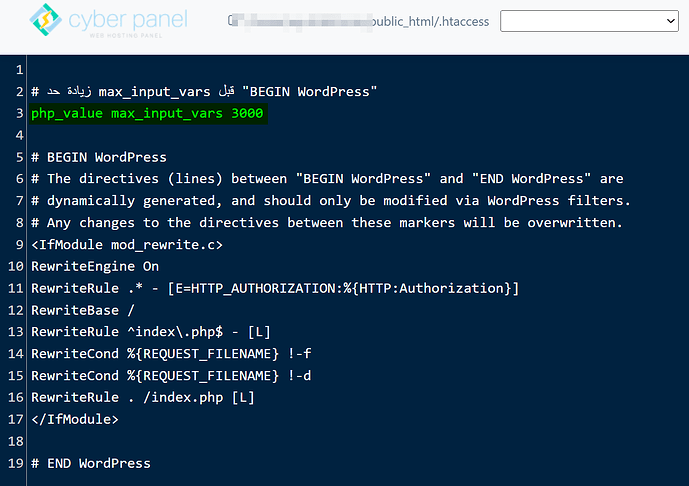
Task: Click the highlighted php_value max_input_vars line
Action: [147, 114]
